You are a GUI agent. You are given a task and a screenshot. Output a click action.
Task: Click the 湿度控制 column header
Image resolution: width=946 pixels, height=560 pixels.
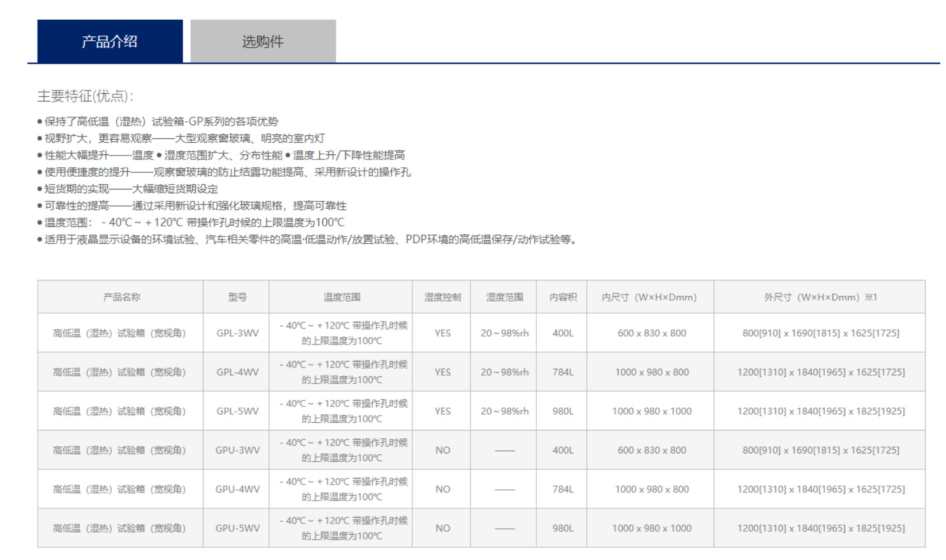pos(442,297)
